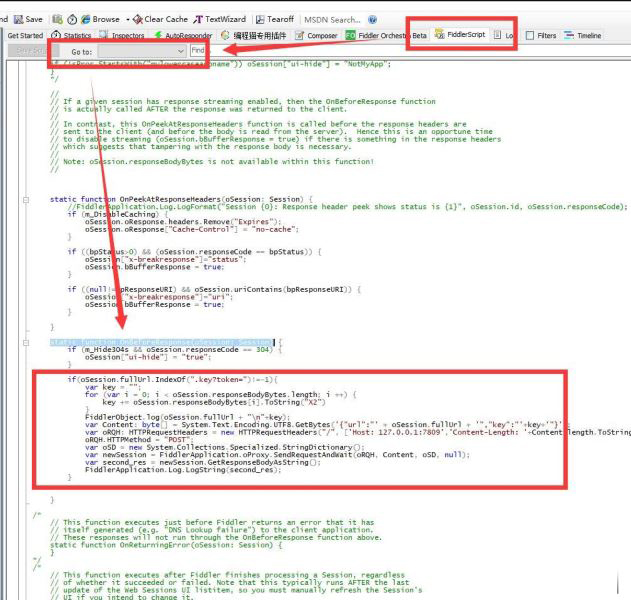Screen dimensions: 631x600
Task: Click the Save Script button
Action: pyautogui.click(x=33, y=51)
